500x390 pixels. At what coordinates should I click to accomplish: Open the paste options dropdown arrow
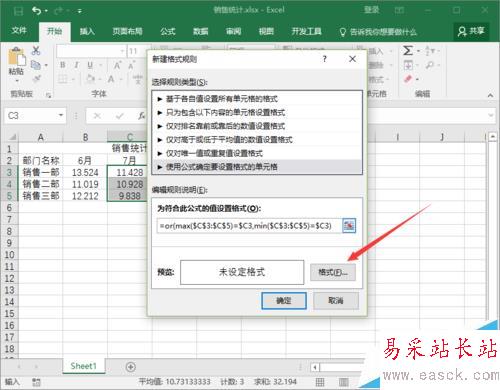17,80
